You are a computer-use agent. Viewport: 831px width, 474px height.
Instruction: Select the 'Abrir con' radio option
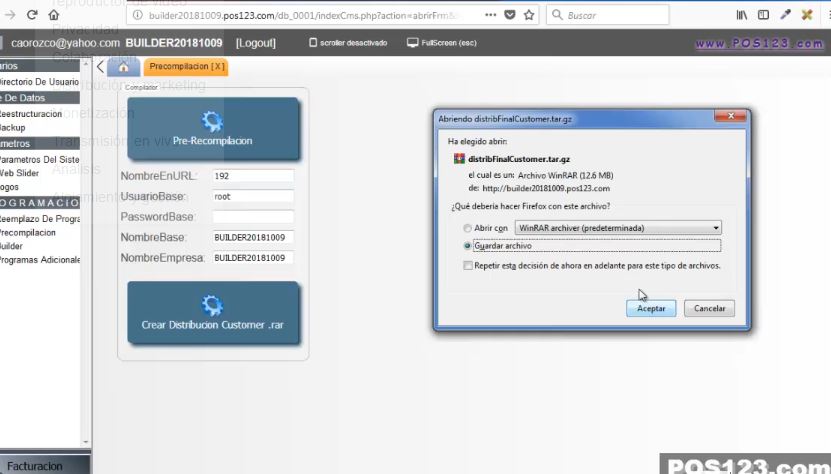467,228
